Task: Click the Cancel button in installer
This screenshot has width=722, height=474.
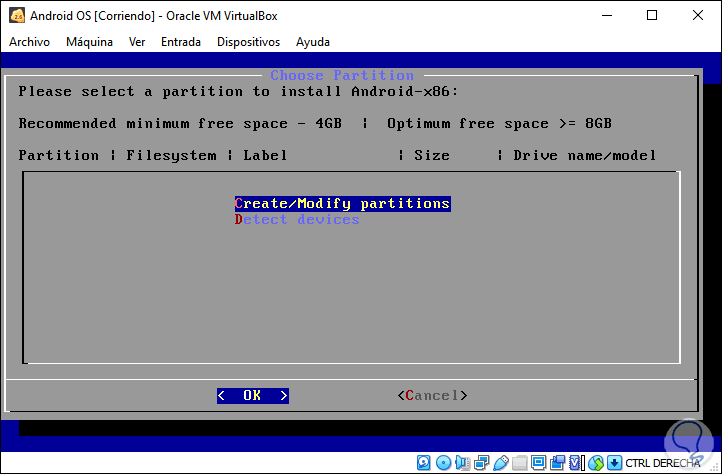Action: click(432, 395)
